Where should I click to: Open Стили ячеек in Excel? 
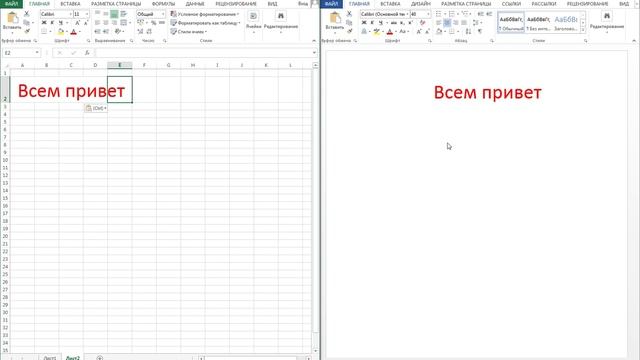pos(189,31)
